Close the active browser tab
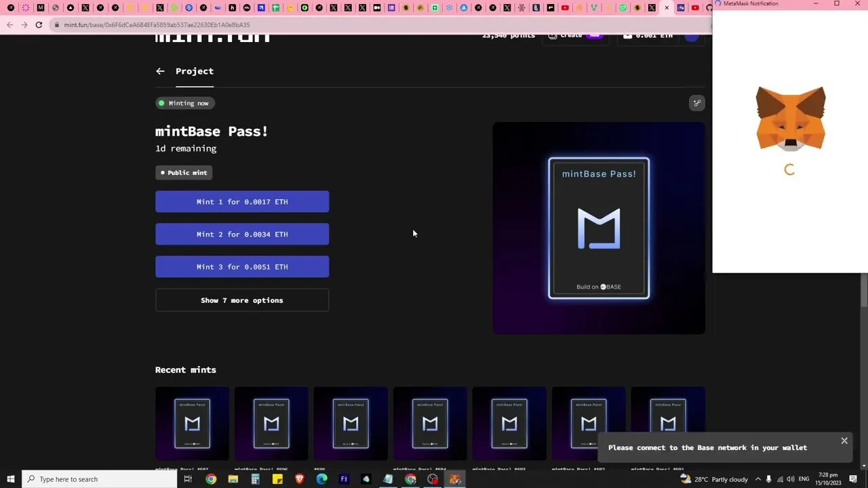 pos(667,8)
